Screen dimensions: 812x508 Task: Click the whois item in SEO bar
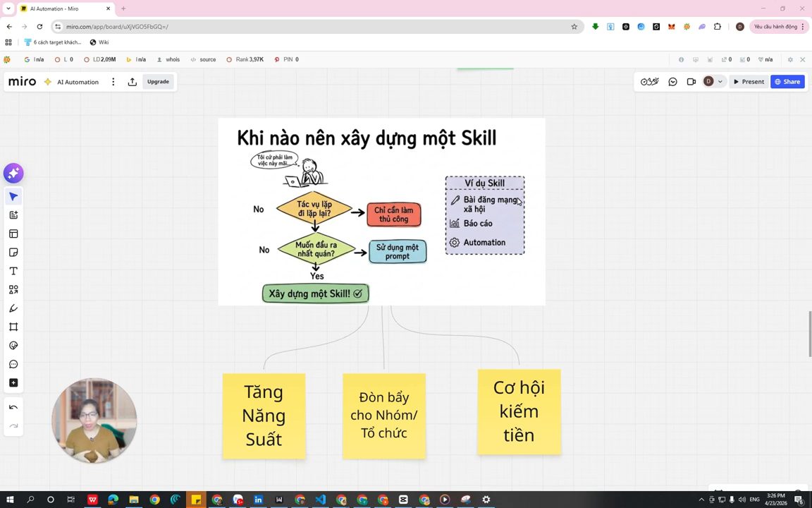pos(168,59)
